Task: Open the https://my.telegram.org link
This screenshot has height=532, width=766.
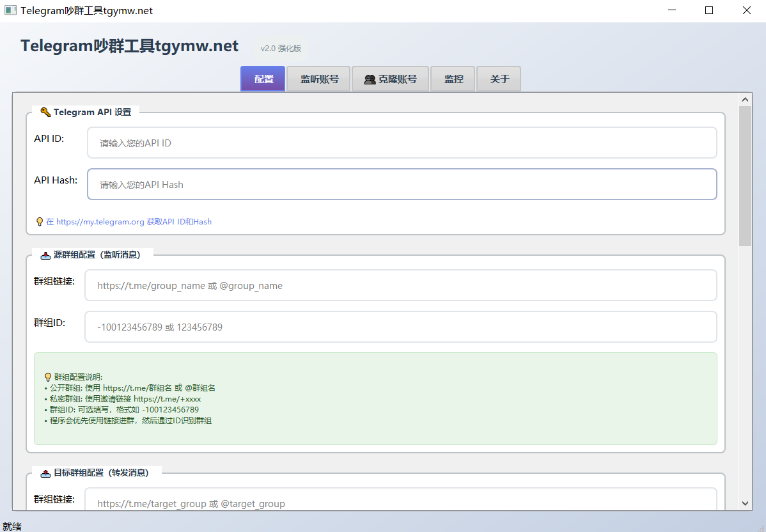Action: pyautogui.click(x=100, y=222)
